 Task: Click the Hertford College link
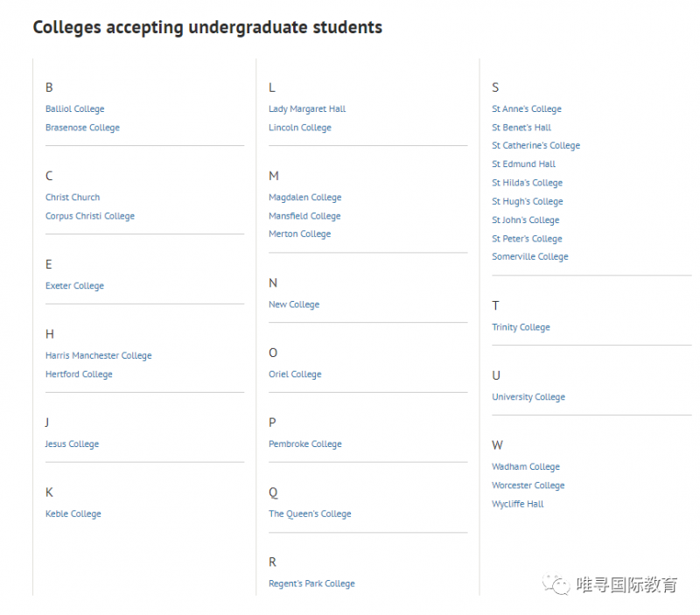(x=79, y=374)
